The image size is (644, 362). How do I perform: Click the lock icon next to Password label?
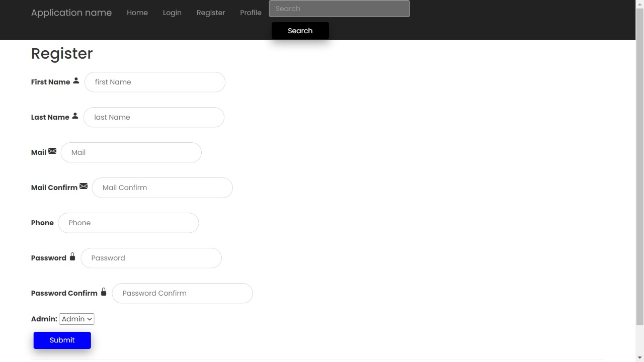[72, 257]
